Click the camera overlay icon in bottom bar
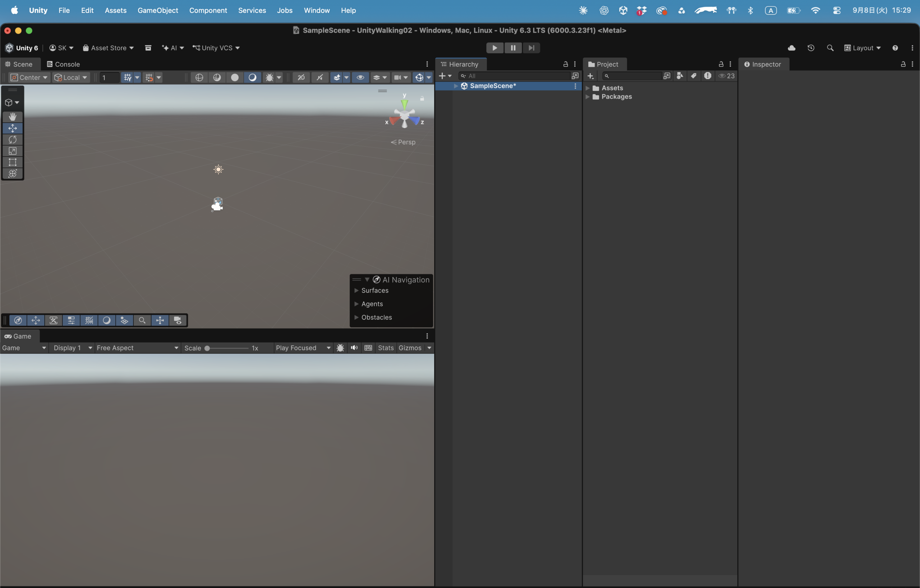920x588 pixels. coord(178,320)
